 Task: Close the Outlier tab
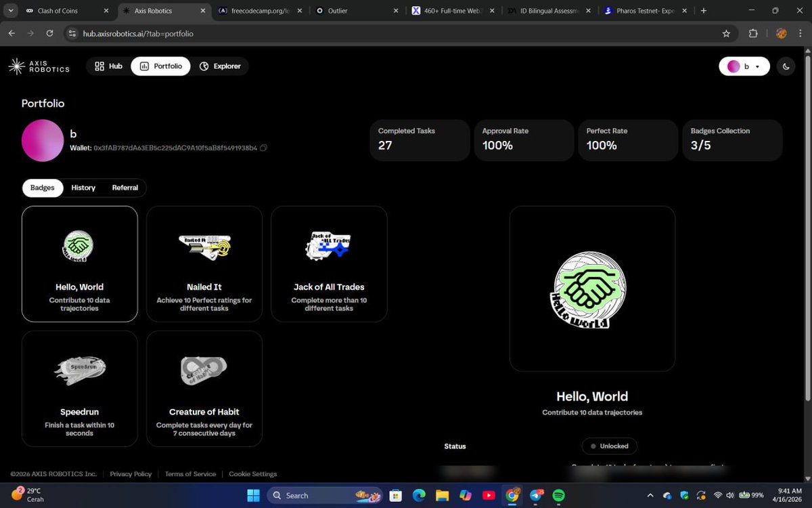pos(396,11)
